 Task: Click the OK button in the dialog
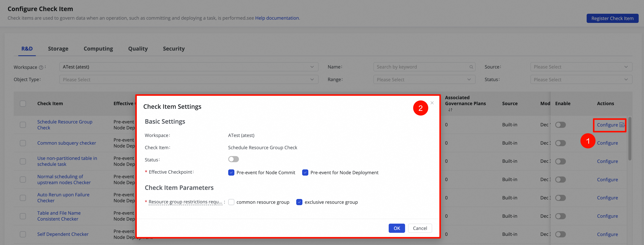point(397,228)
